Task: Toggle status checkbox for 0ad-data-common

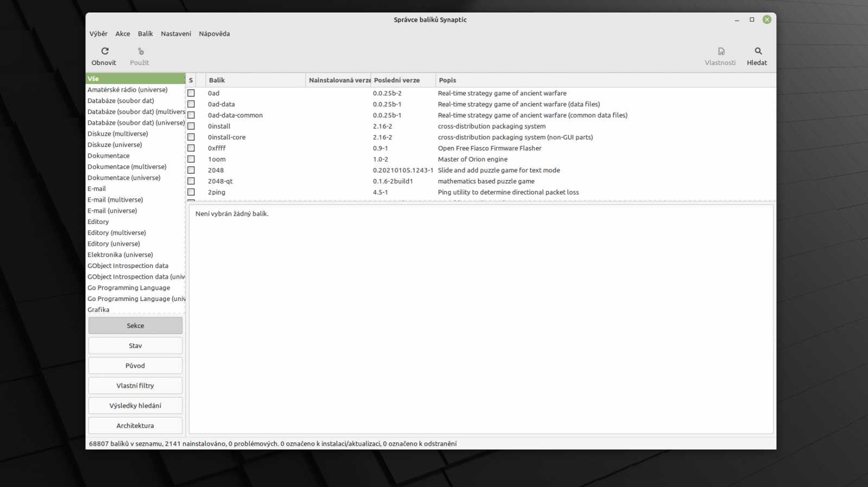Action: point(191,115)
